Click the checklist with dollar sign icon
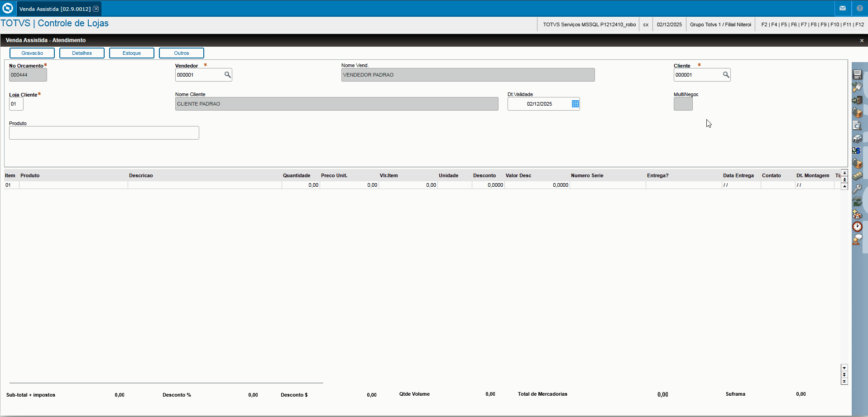The width and height of the screenshot is (868, 417). (856, 150)
